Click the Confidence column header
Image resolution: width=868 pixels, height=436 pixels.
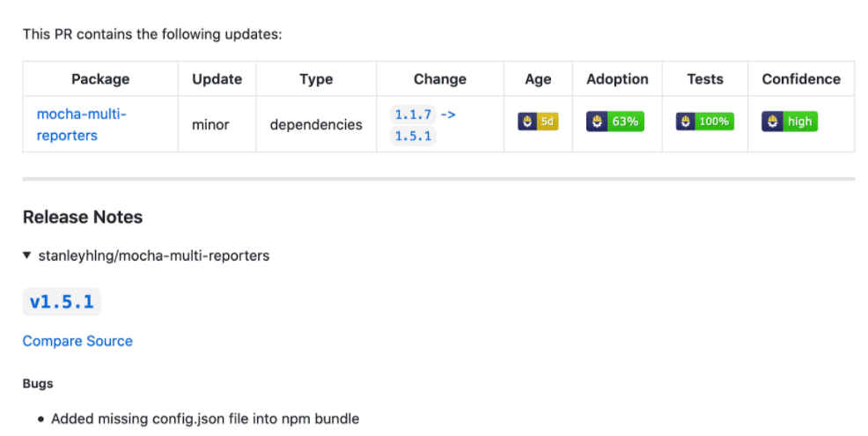click(801, 79)
